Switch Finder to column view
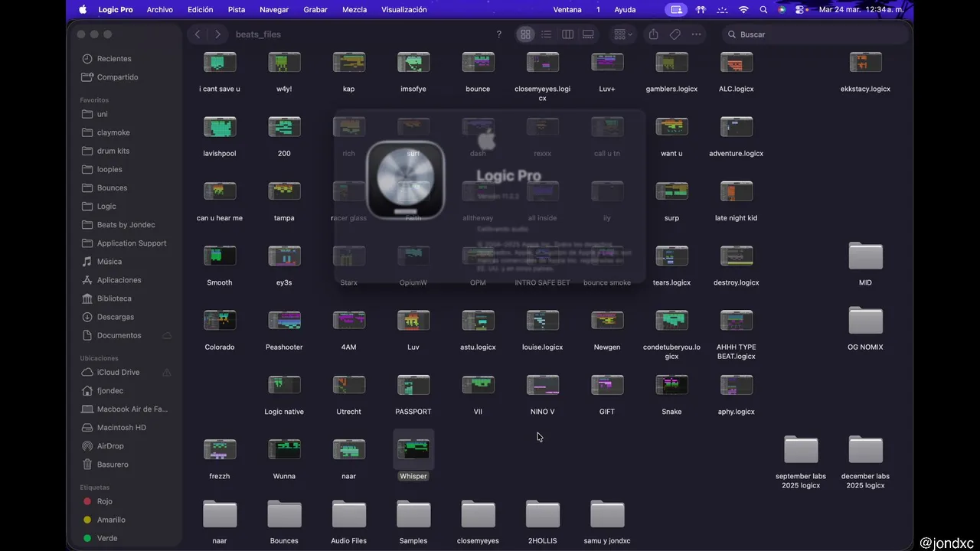Screen dimensions: 980x551 point(567,34)
